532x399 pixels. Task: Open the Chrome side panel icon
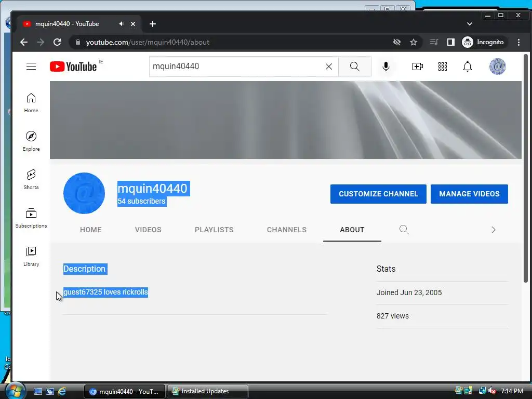[x=450, y=42]
